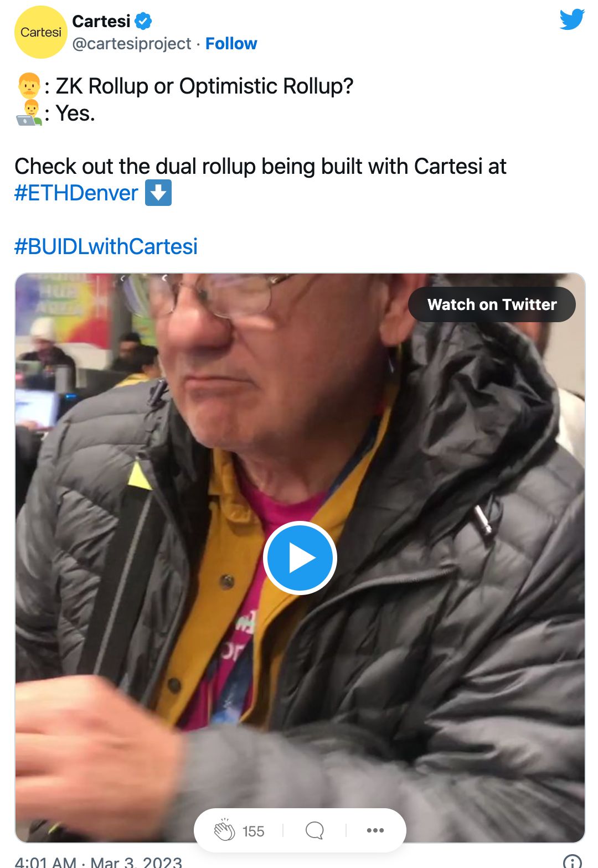Click the Cartesi display name
The height and width of the screenshot is (868, 598).
(x=101, y=22)
